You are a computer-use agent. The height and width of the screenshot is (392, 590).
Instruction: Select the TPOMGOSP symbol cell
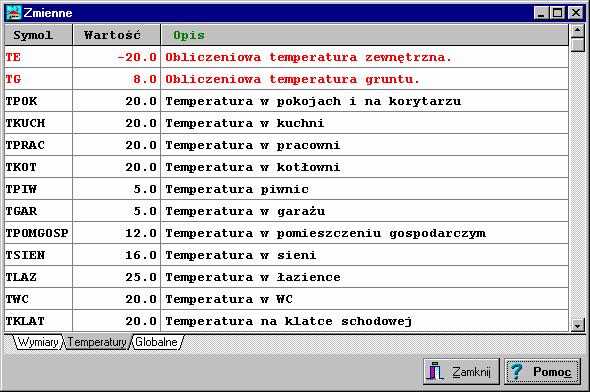point(38,233)
